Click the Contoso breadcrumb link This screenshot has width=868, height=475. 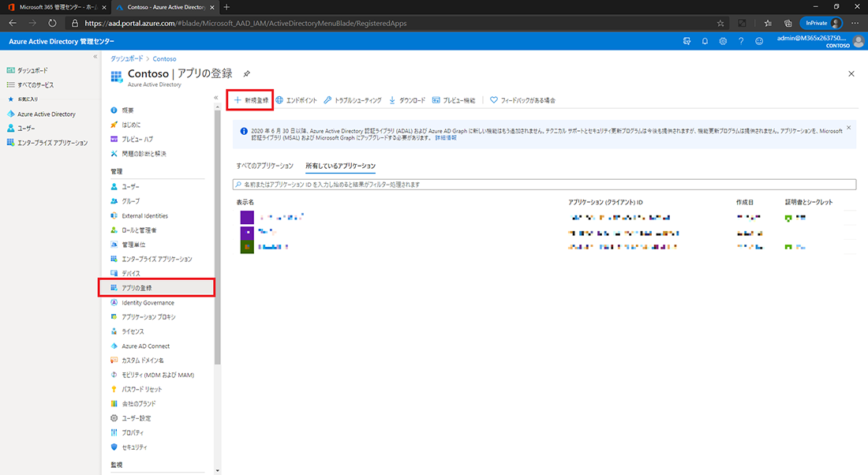click(164, 58)
